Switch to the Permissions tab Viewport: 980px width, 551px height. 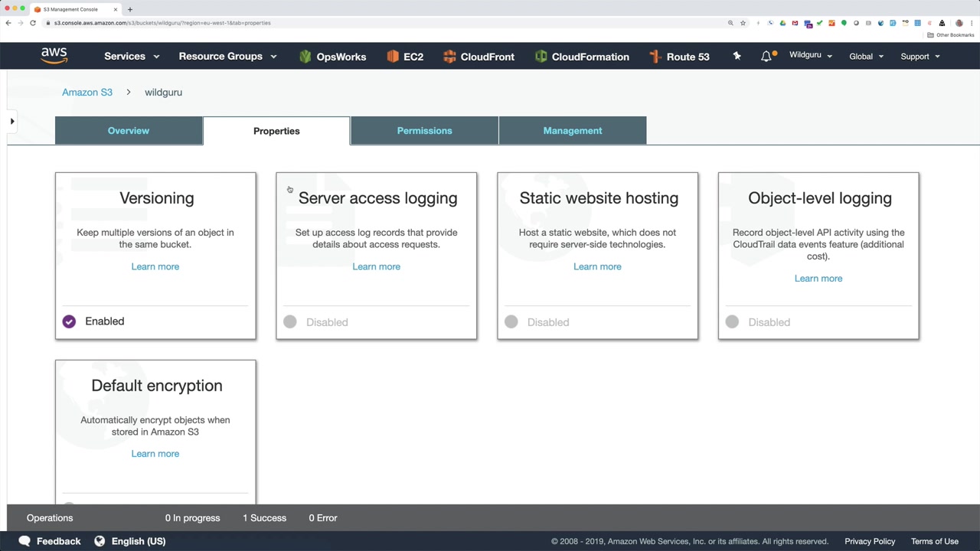coord(424,131)
